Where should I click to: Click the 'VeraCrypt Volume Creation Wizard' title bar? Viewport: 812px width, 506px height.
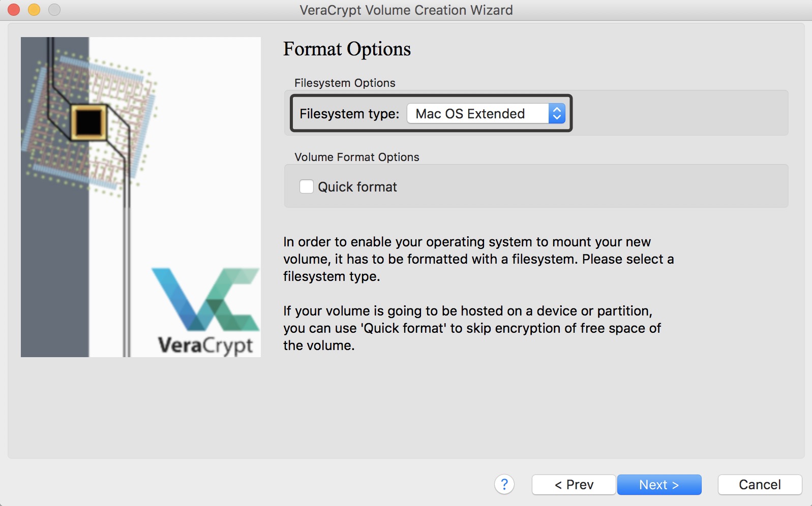(406, 10)
